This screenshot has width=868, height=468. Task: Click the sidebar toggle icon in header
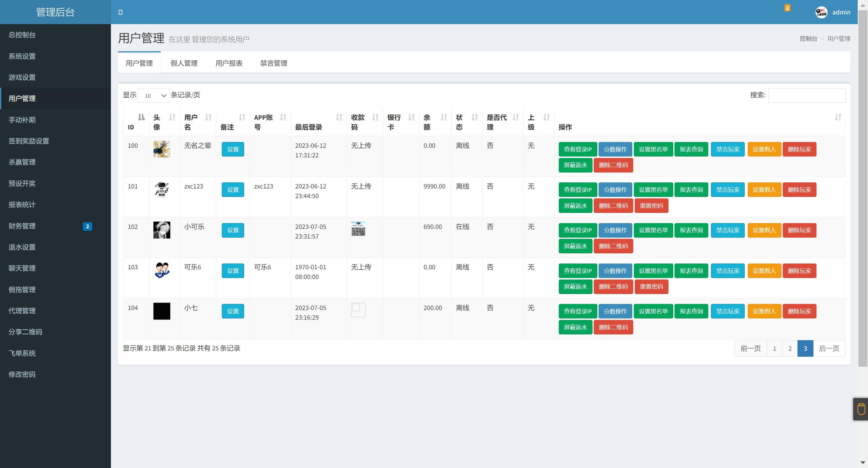click(120, 12)
